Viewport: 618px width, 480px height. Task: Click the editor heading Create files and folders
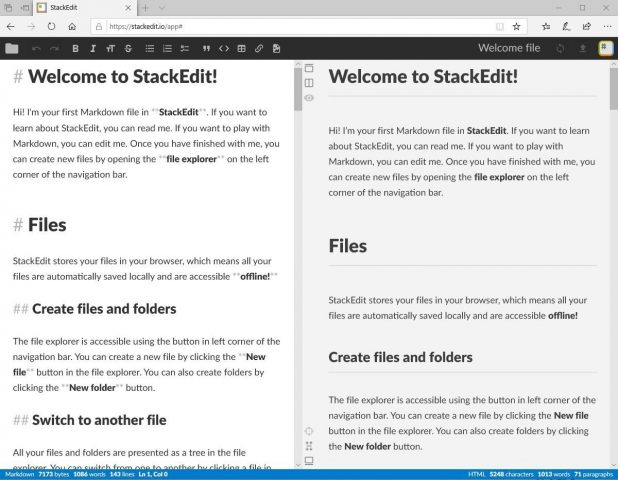(x=104, y=309)
